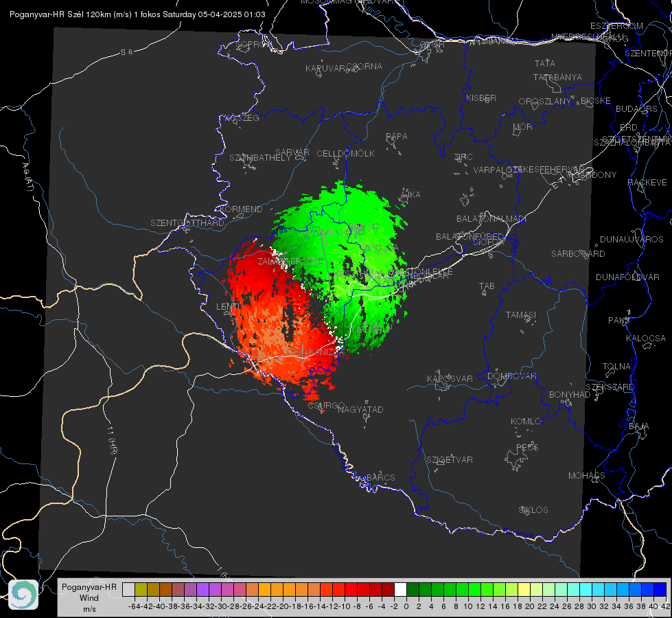Click the SIKLÓS city label

tap(533, 510)
